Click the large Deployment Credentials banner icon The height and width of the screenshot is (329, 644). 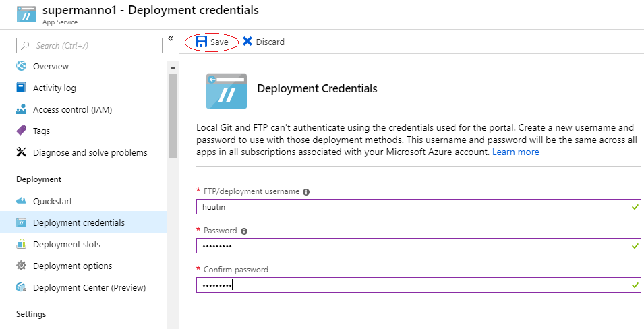click(227, 91)
